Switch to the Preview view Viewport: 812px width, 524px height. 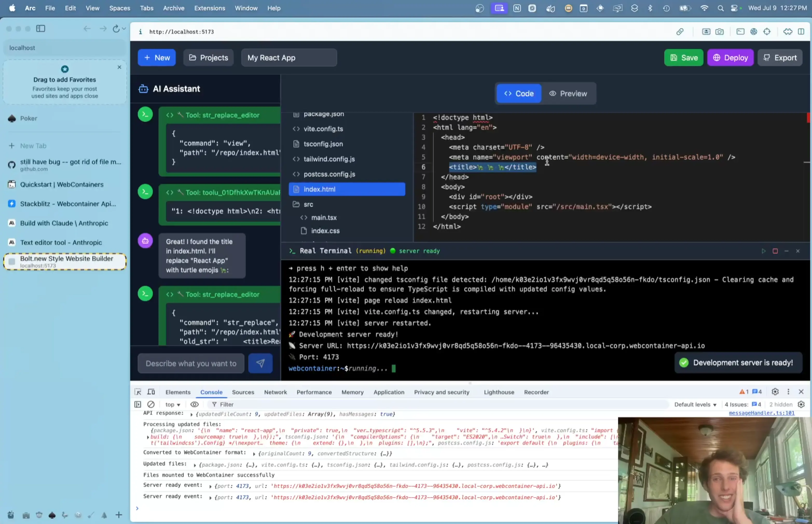[568, 93]
